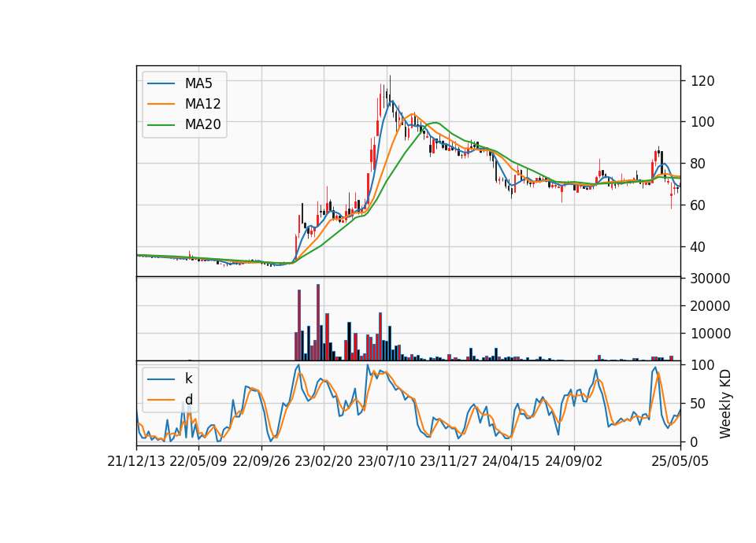Screen dimensions: 756x543
Task: Click the 22/09/26 date tick label
Action: pos(261,461)
